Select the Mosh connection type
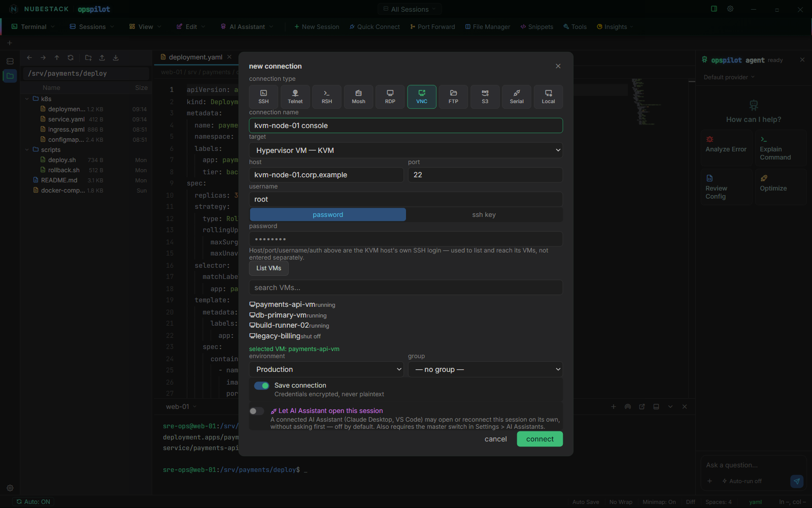812x508 pixels. tap(358, 97)
